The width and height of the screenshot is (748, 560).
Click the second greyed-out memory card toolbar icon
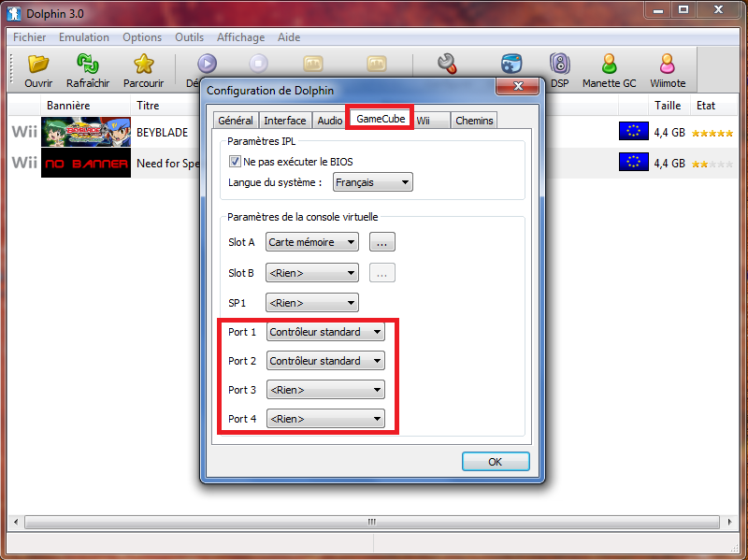[377, 64]
